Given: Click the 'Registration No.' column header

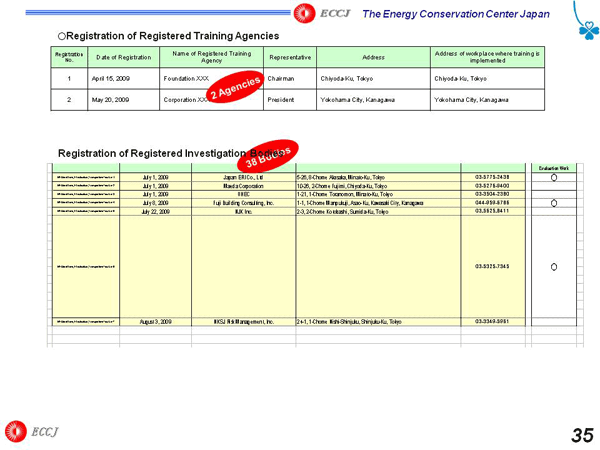Looking at the screenshot, I should tap(69, 57).
